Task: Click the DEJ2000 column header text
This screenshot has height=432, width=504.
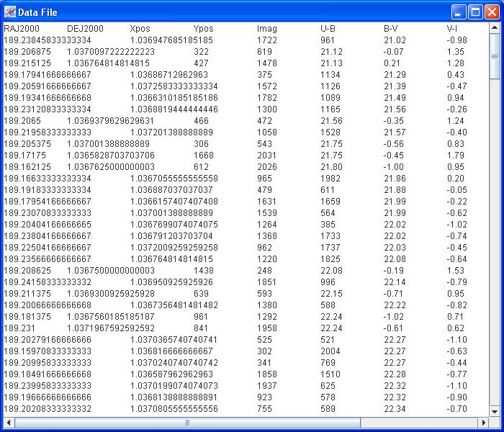Action: point(85,29)
